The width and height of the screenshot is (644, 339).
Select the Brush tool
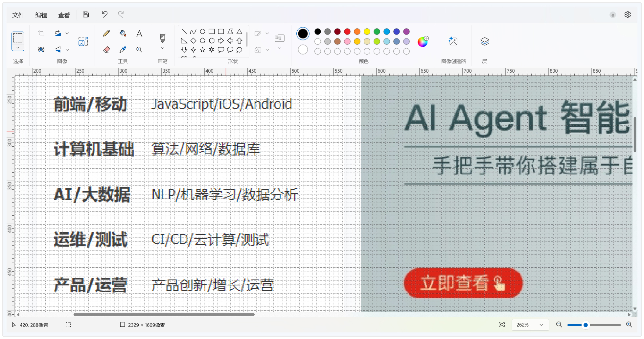163,38
